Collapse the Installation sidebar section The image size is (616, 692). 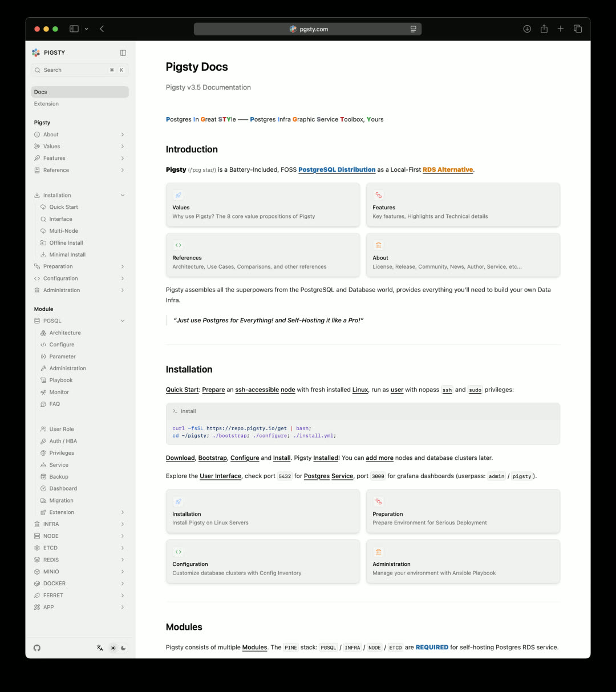(x=123, y=196)
